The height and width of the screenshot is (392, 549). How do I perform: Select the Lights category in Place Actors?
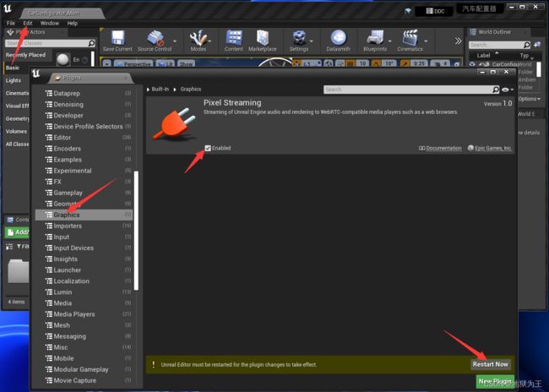pyautogui.click(x=14, y=80)
